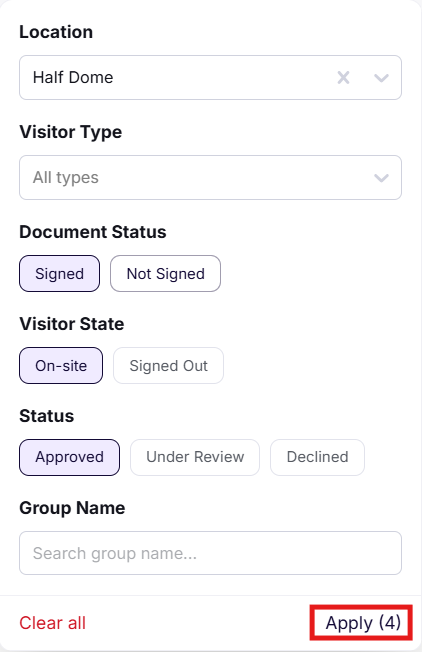Click the Clear all link
The image size is (422, 652).
tap(52, 623)
